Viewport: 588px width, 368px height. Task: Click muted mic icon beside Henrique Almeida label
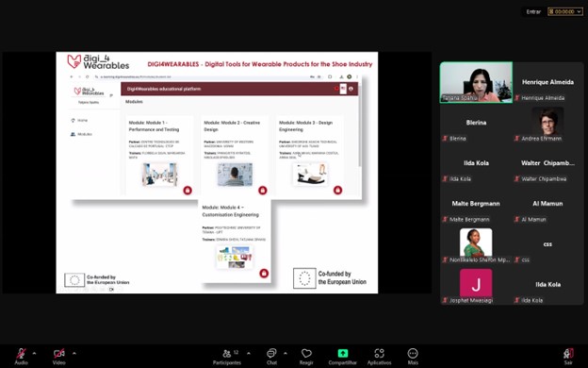pos(517,98)
